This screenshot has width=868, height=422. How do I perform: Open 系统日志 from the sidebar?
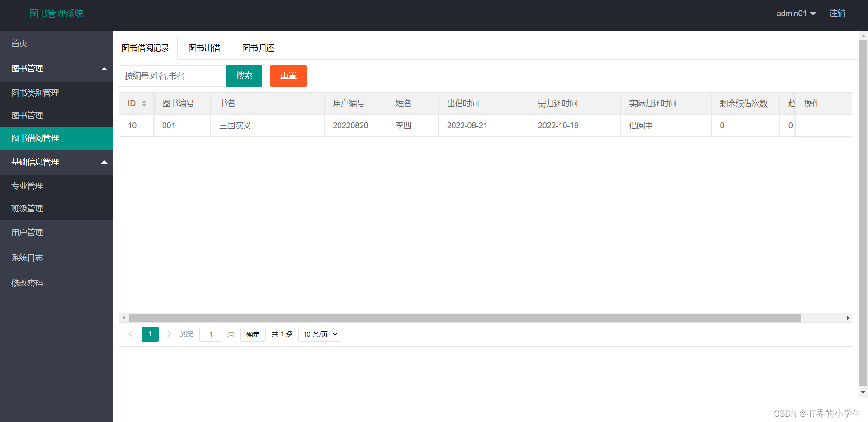[x=27, y=258]
